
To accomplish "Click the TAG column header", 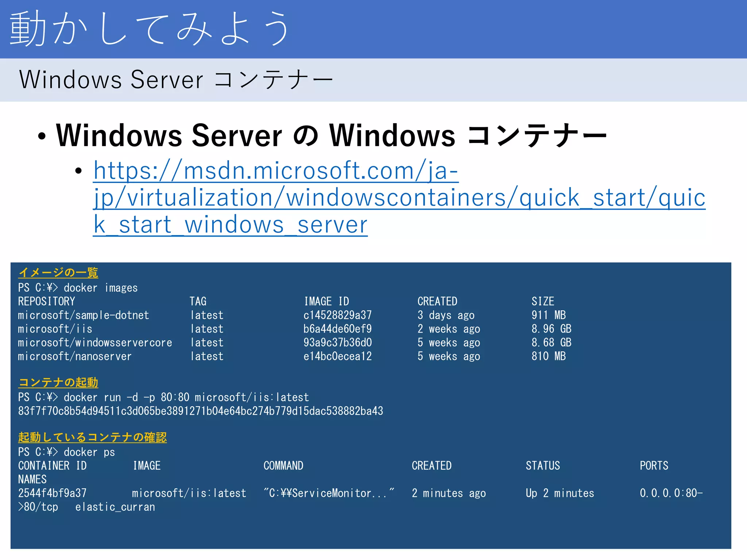I will pyautogui.click(x=198, y=301).
